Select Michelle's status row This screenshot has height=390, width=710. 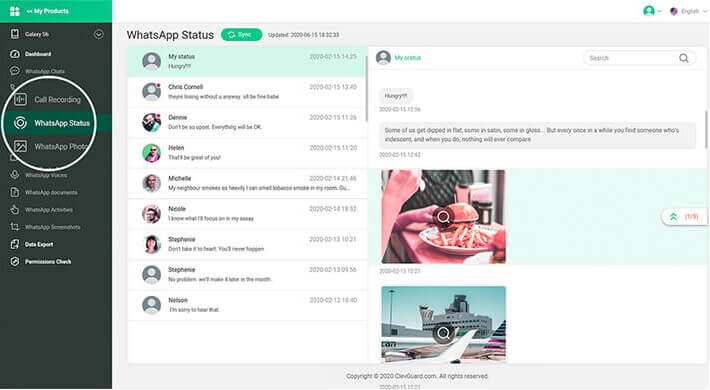point(247,183)
